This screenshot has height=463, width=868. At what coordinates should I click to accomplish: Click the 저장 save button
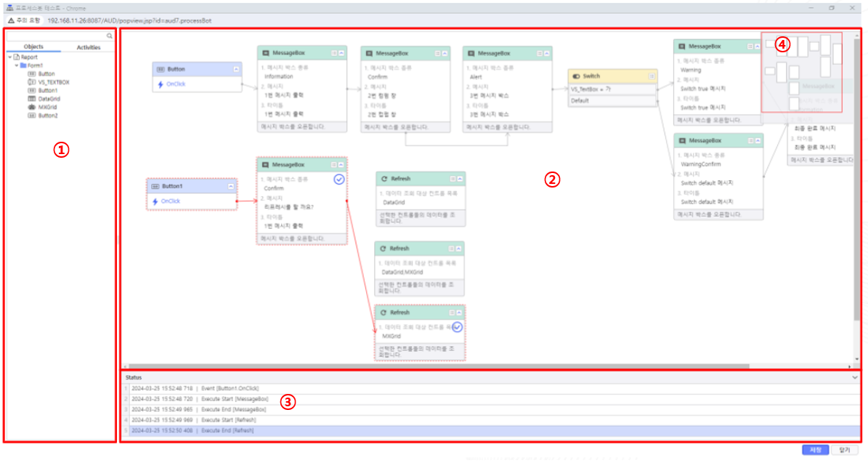coord(816,450)
